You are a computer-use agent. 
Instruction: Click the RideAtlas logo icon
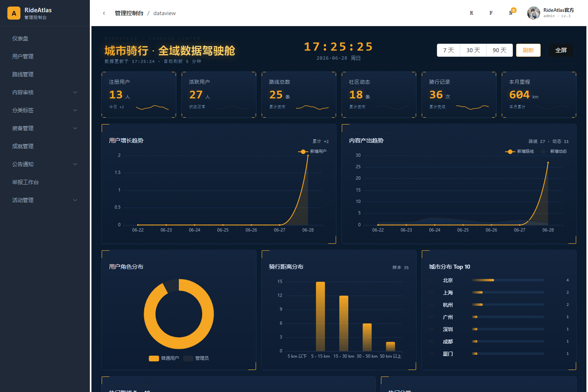coord(14,13)
